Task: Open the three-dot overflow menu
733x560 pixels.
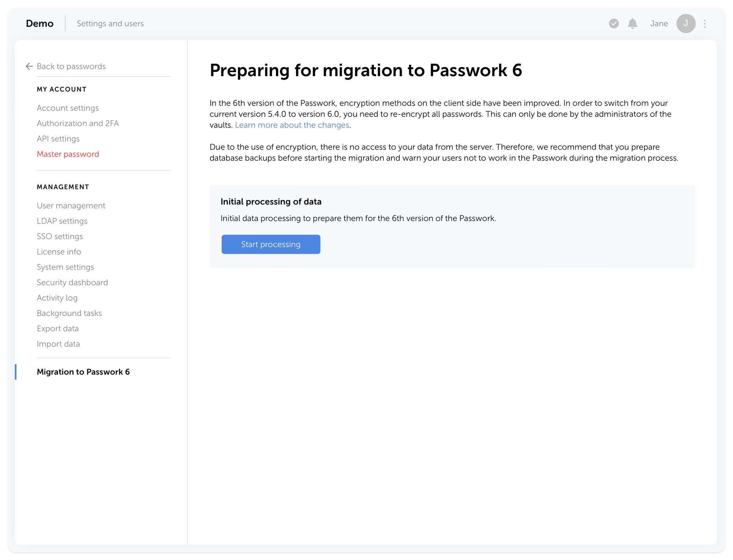Action: 704,23
